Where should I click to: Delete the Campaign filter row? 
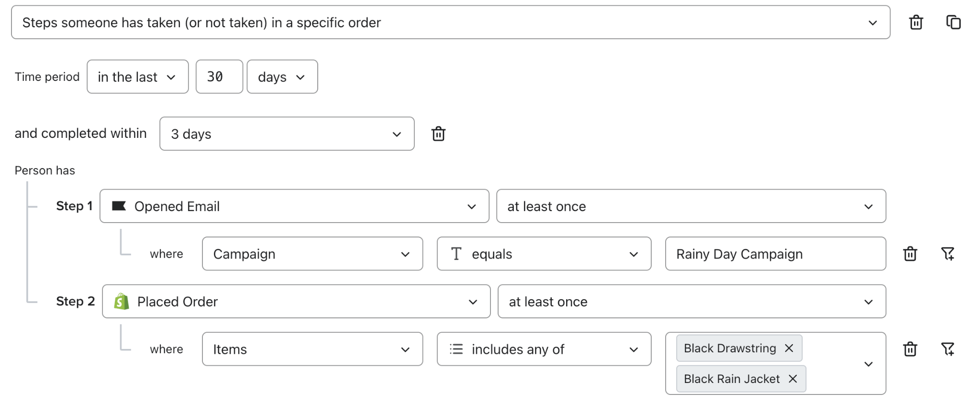pyautogui.click(x=910, y=254)
